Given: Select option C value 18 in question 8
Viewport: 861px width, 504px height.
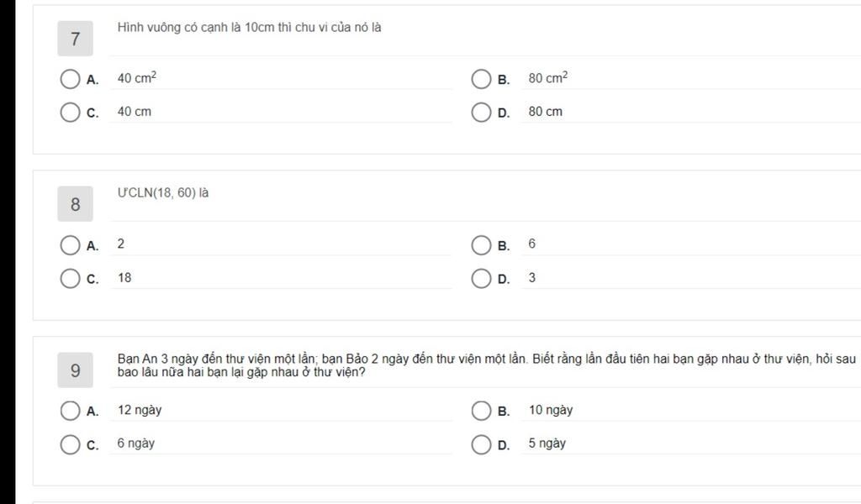Looking at the screenshot, I should pyautogui.click(x=70, y=279).
